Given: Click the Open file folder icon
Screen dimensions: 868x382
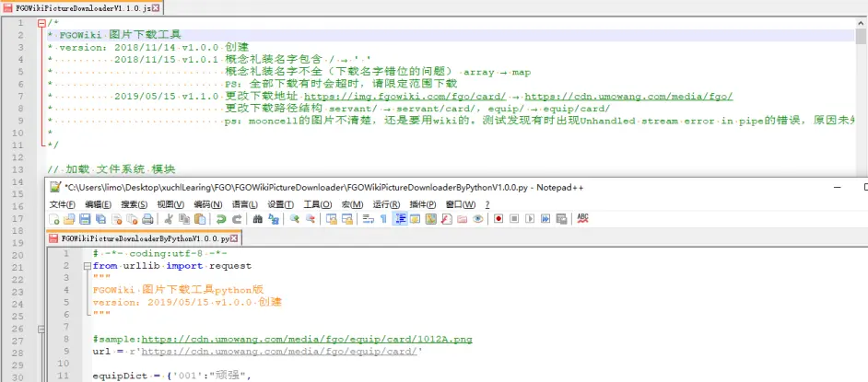Looking at the screenshot, I should click(x=69, y=219).
